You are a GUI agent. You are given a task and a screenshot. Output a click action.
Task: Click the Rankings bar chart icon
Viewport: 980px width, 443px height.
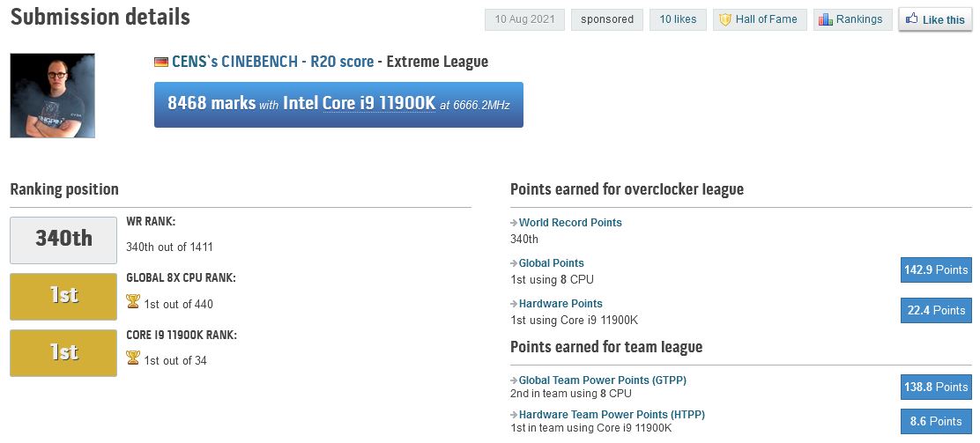tap(826, 19)
